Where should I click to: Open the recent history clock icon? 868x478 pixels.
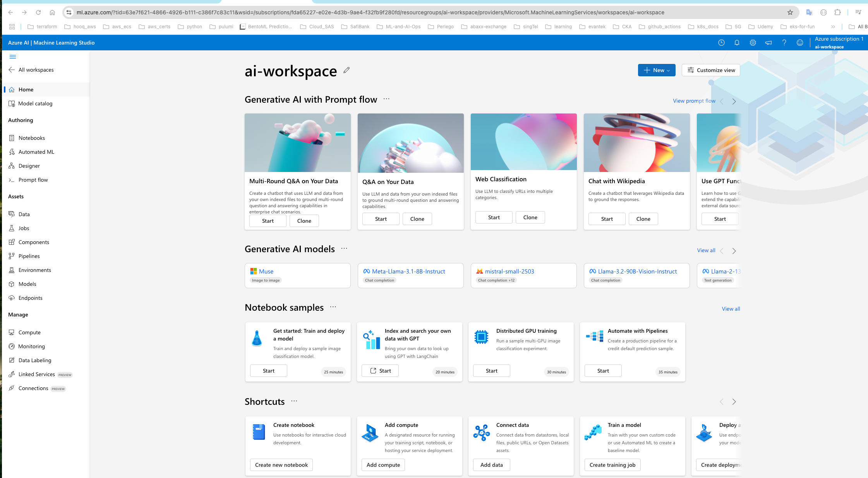point(721,43)
